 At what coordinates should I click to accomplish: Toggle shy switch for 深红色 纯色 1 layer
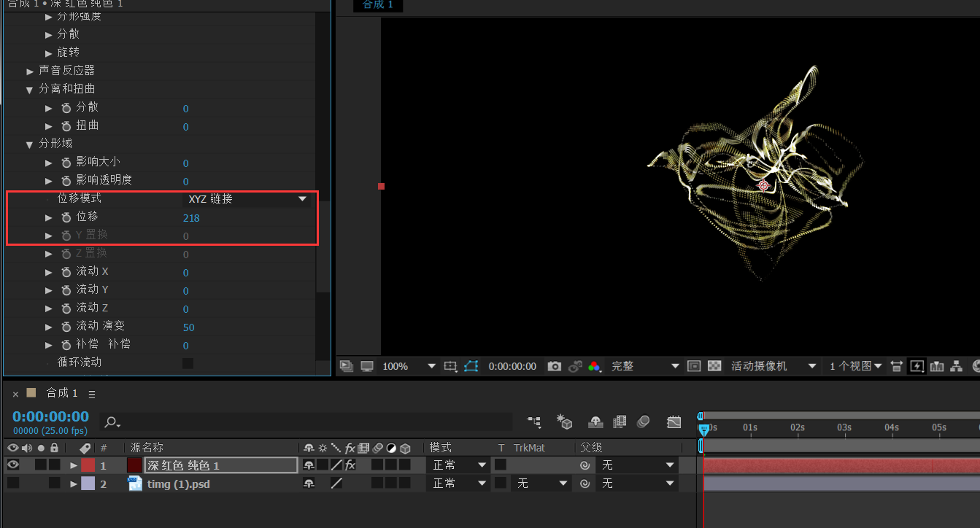[309, 465]
